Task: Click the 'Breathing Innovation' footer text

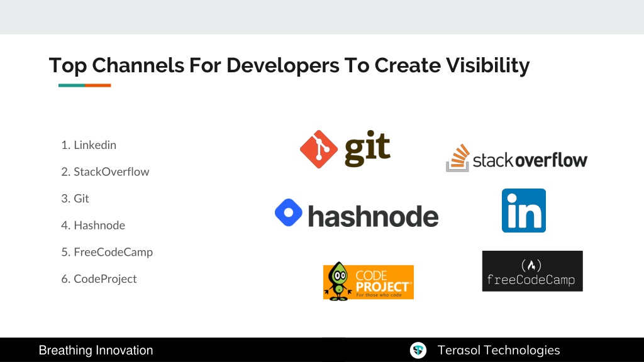Action: (96, 350)
